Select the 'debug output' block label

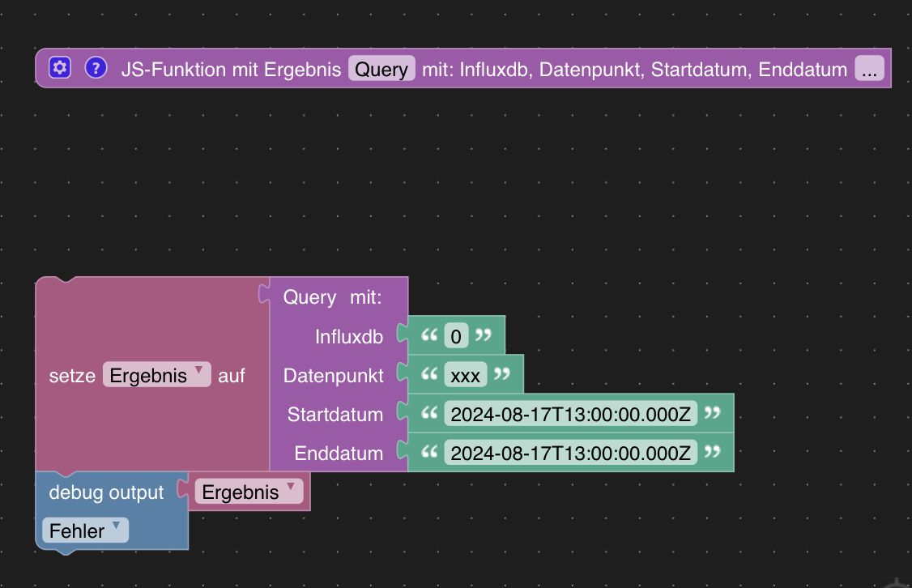[106, 492]
